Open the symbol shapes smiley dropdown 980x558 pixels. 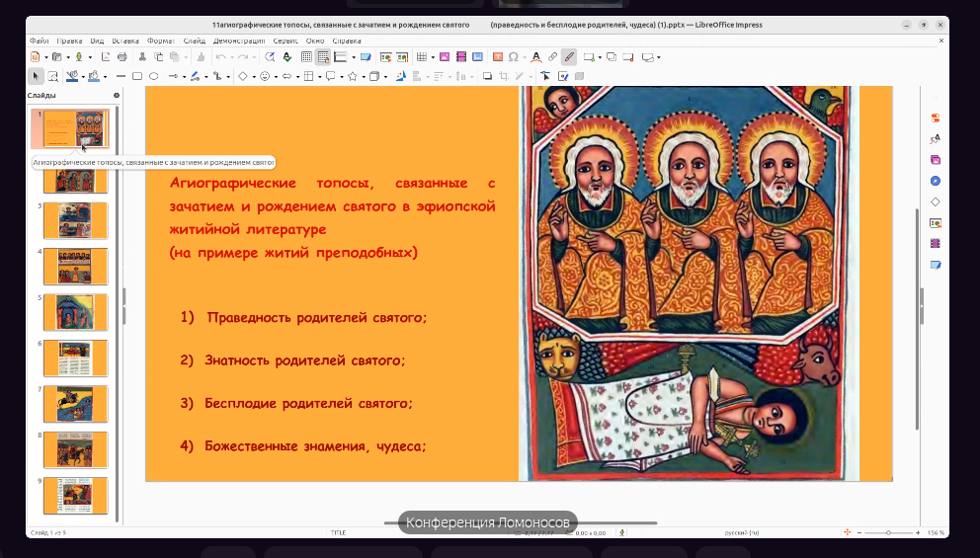pyautogui.click(x=276, y=77)
